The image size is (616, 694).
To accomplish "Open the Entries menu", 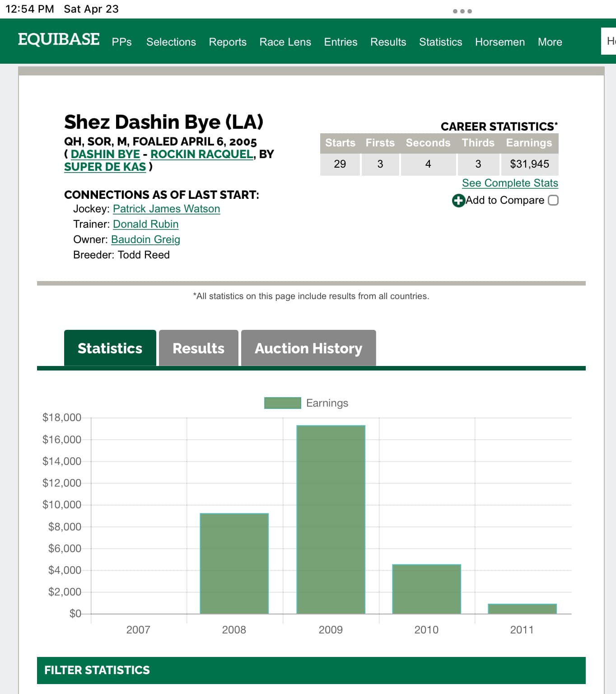I will (341, 42).
